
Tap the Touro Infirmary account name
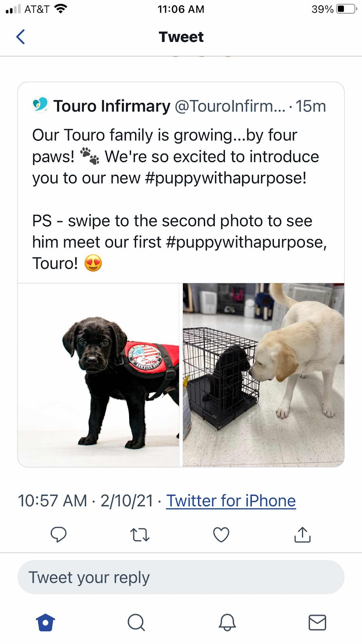click(x=112, y=106)
